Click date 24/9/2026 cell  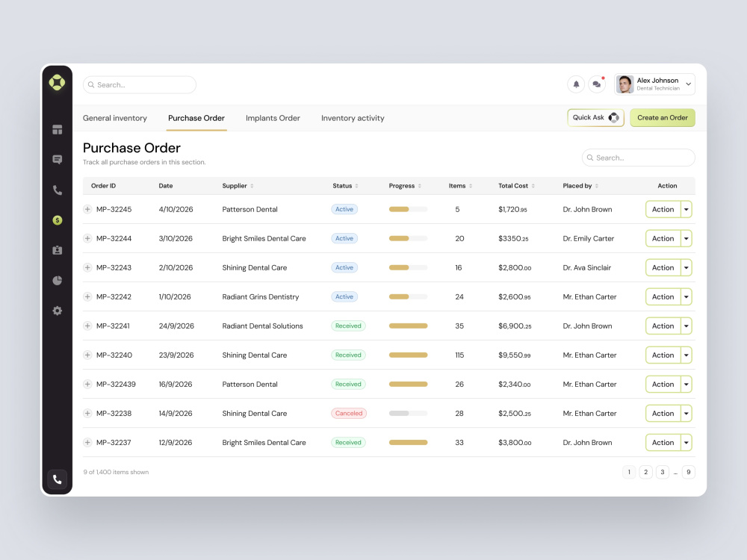click(176, 326)
